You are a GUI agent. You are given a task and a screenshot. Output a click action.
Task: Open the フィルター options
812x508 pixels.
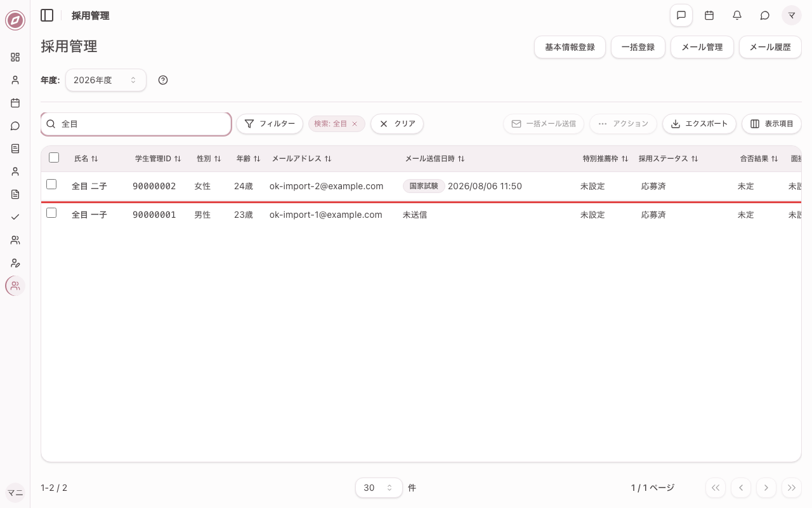point(270,124)
